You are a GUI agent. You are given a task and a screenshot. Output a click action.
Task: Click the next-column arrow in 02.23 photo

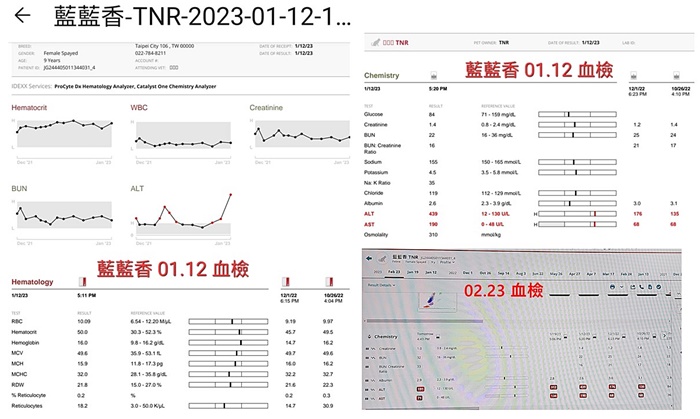pyautogui.click(x=664, y=336)
